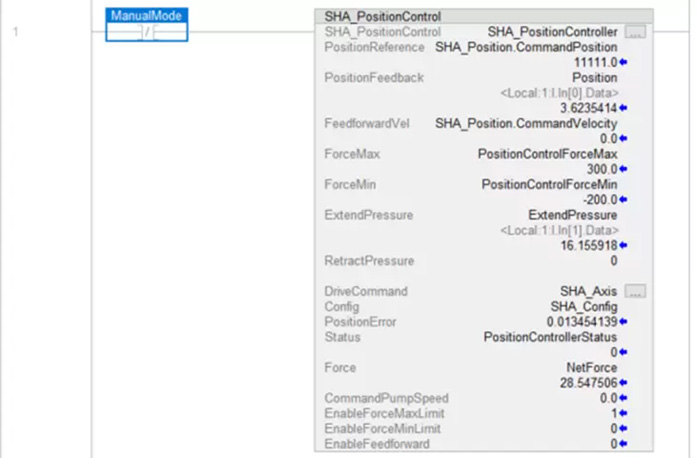Click blue arrow beside PositionError value
The width and height of the screenshot is (697, 458).
pos(623,321)
